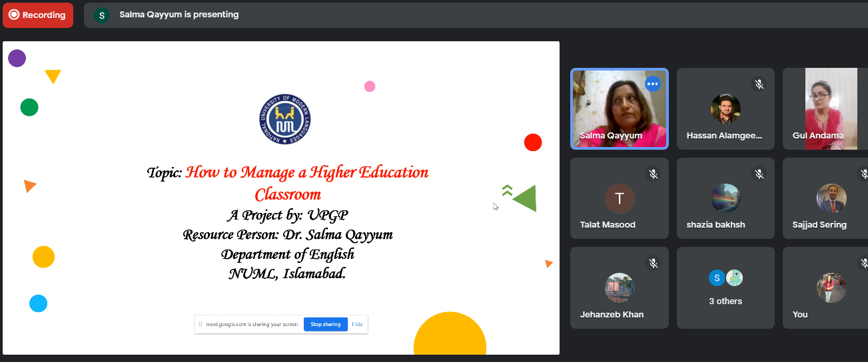This screenshot has height=362, width=868.
Task: Click the Hide link on sharing bar
Action: point(358,324)
